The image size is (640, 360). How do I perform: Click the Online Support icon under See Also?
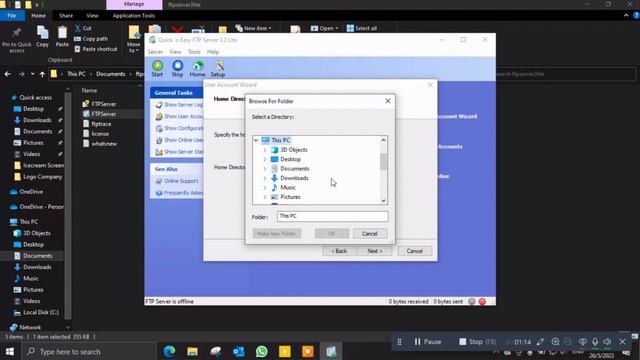(x=159, y=181)
